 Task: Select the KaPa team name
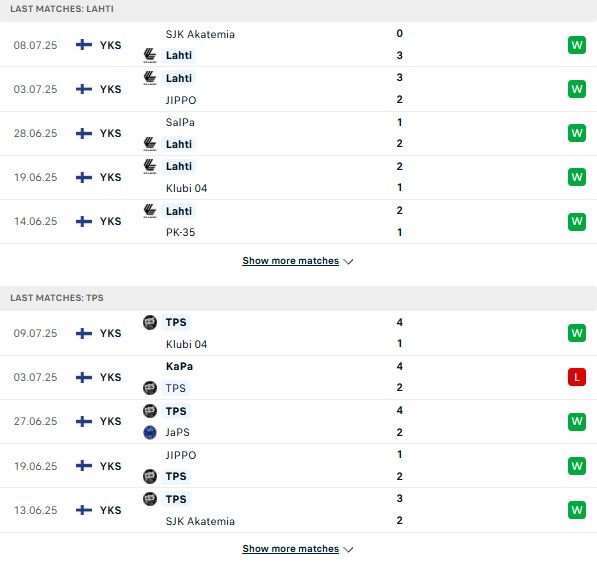(x=179, y=366)
